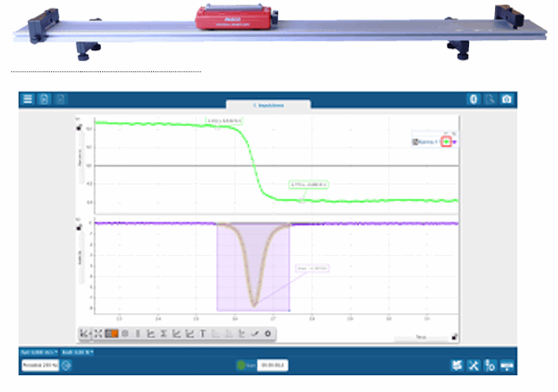Click the tools wrench icon bottom right

[x=473, y=365]
